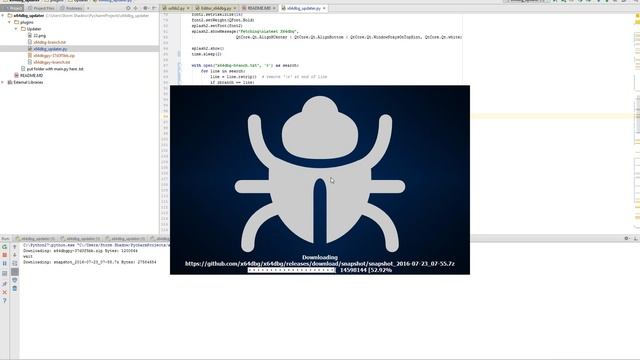Rerun the script in the Run panel
This screenshot has height=360, width=640.
pos(4,247)
